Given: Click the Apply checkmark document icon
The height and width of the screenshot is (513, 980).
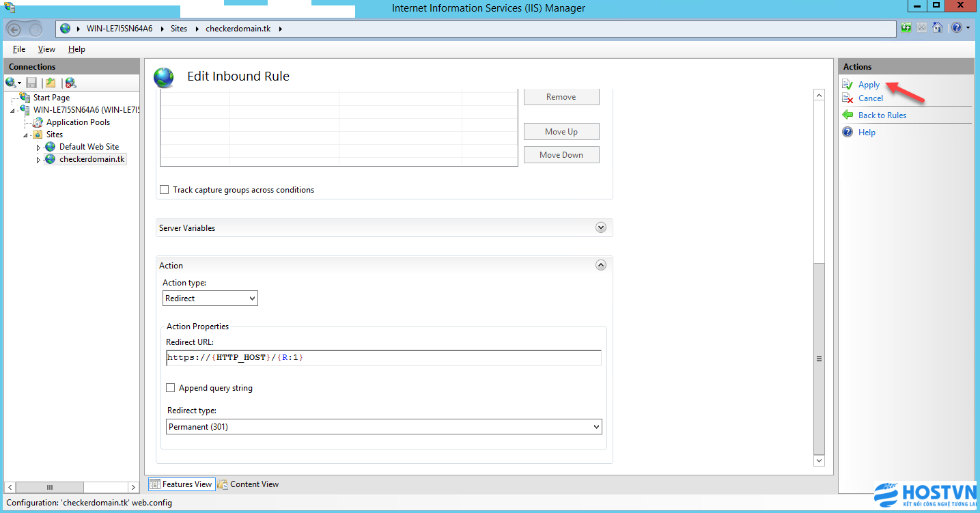Looking at the screenshot, I should [x=848, y=85].
